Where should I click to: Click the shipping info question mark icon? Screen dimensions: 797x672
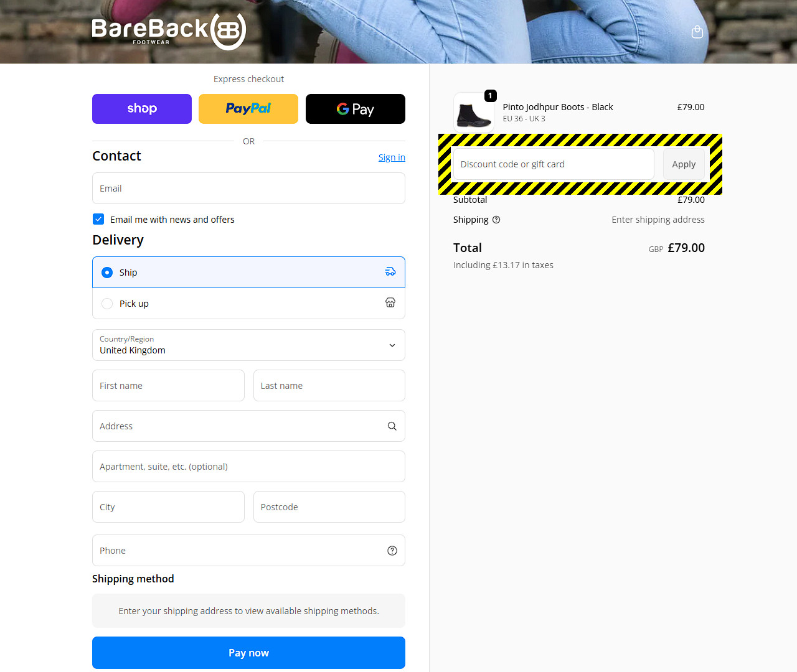point(496,220)
